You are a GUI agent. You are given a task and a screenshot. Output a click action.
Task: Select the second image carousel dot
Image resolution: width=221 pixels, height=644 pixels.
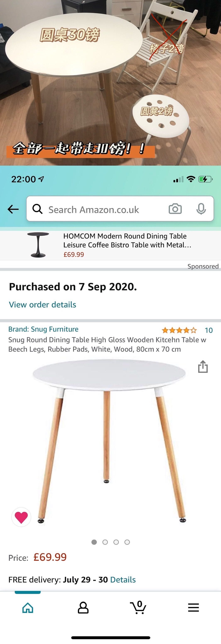105,542
